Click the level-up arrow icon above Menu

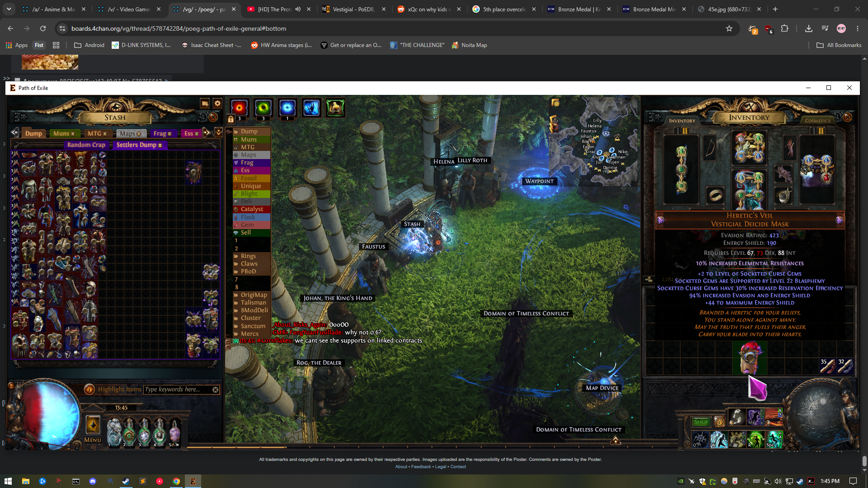[x=93, y=425]
